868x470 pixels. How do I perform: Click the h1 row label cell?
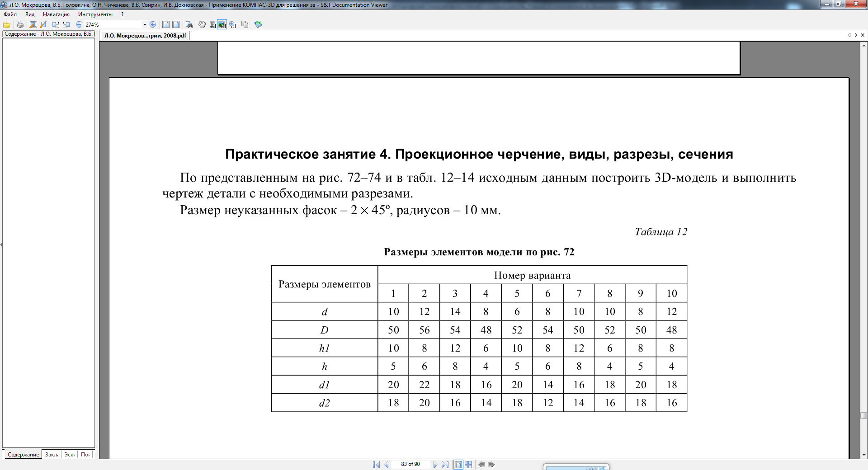(x=324, y=348)
